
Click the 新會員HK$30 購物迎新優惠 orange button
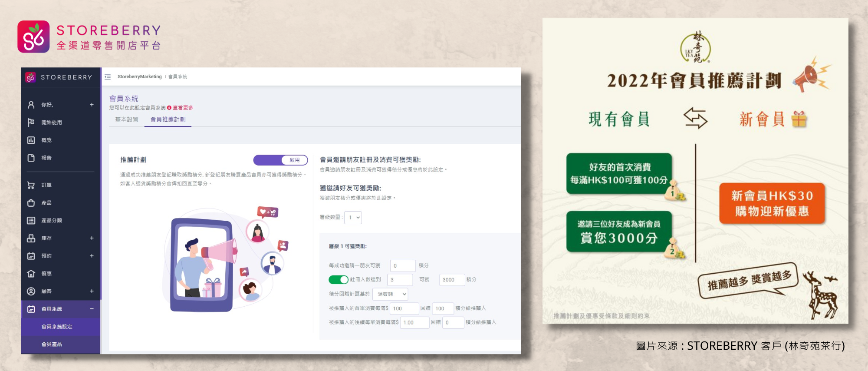[772, 203]
